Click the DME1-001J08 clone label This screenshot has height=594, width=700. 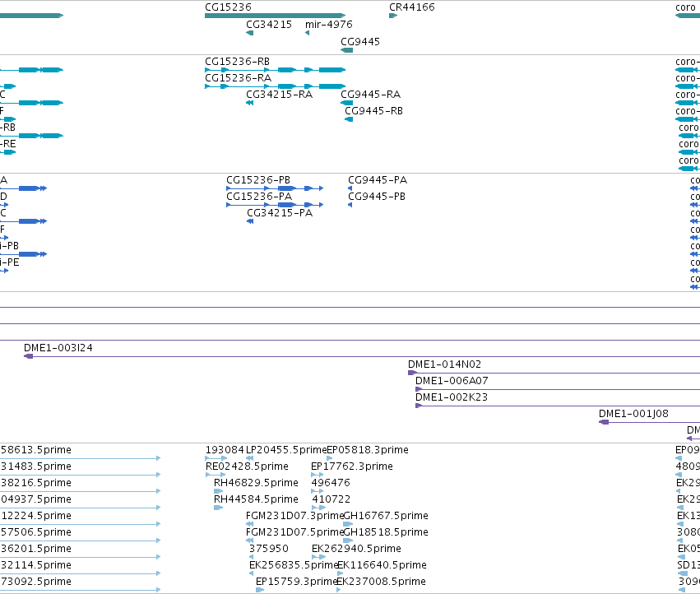pyautogui.click(x=633, y=414)
